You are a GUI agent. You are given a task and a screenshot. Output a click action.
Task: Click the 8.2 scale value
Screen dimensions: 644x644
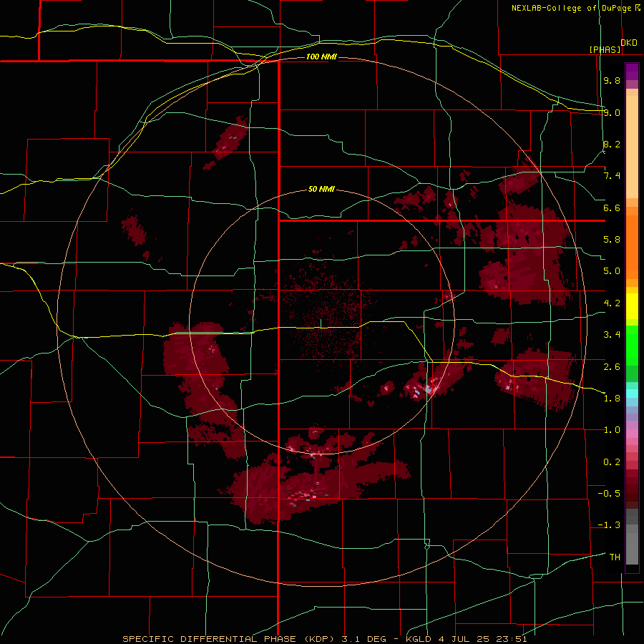612,144
